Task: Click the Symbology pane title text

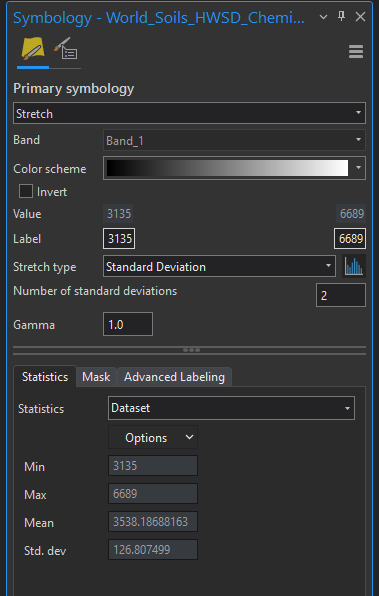Action: point(159,17)
